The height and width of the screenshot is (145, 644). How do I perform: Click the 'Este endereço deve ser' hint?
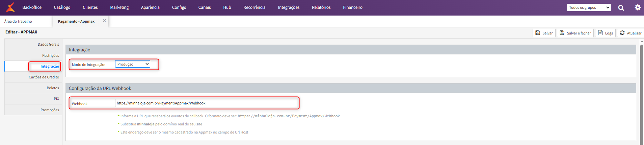pos(184,132)
